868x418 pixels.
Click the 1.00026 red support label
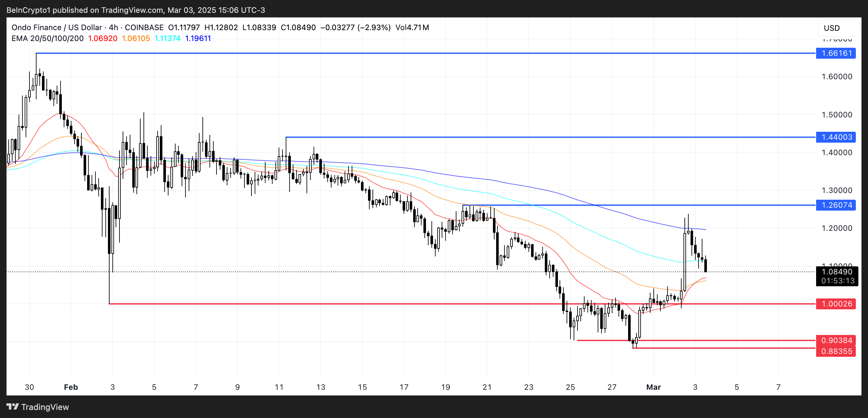836,304
